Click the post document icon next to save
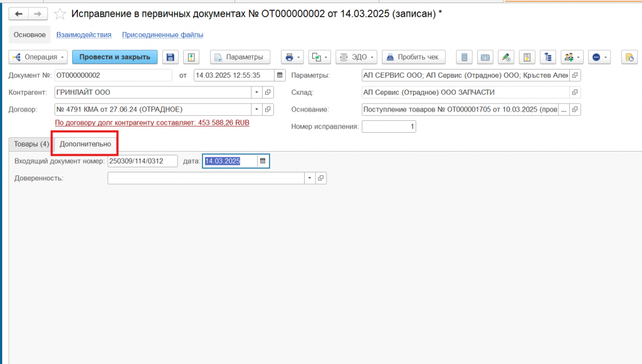Screen dimensions: 642x364 coord(190,57)
